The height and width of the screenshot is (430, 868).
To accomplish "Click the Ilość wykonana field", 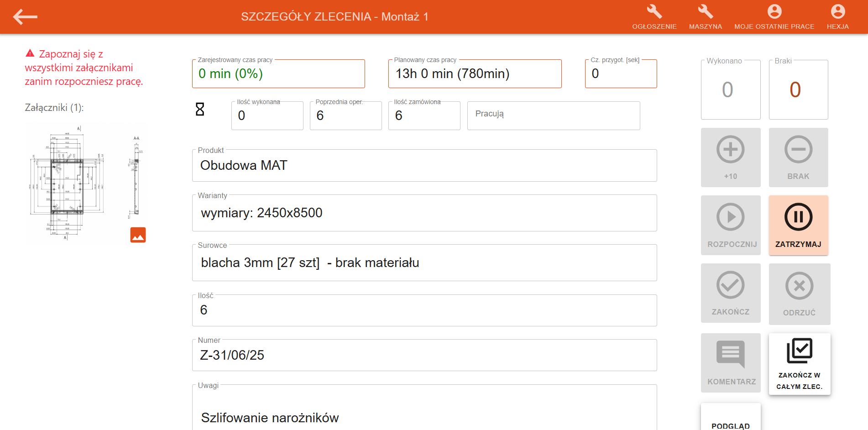I will (x=267, y=115).
